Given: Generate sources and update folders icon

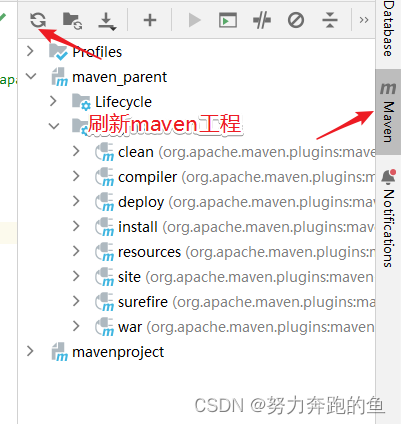Looking at the screenshot, I should 72,21.
